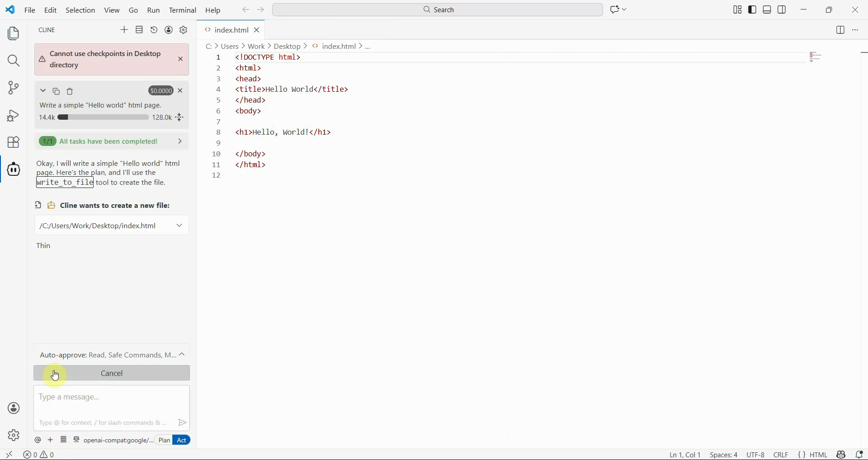Open the Terminal menu
Image resolution: width=868 pixels, height=460 pixels.
182,10
